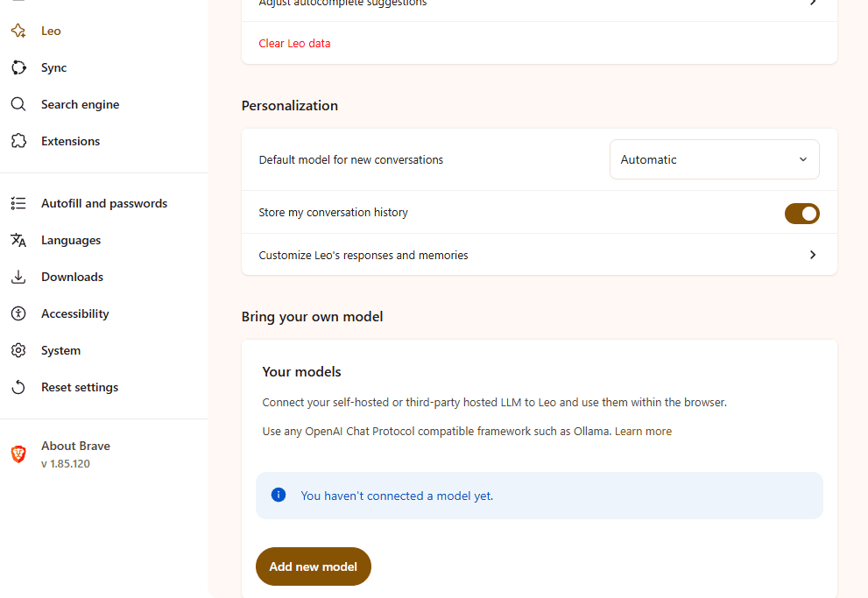Image resolution: width=868 pixels, height=598 pixels.
Task: Click the Accessibility person icon
Action: coord(18,313)
